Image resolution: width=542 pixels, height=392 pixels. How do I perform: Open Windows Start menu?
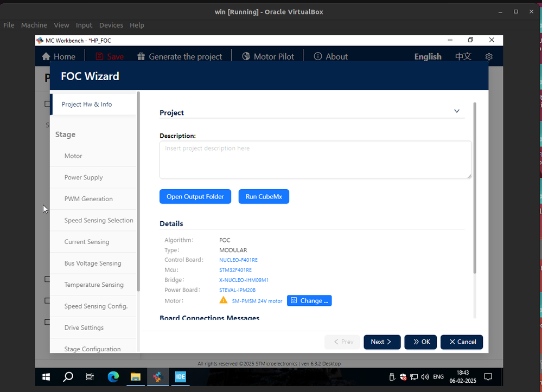46,377
